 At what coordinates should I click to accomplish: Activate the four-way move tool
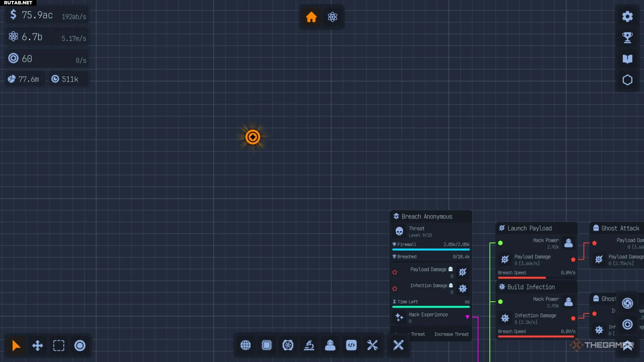[x=37, y=346]
